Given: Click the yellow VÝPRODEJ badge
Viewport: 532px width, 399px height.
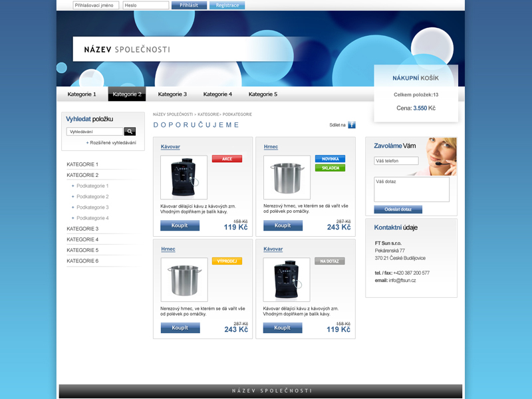Looking at the screenshot, I should click(227, 261).
